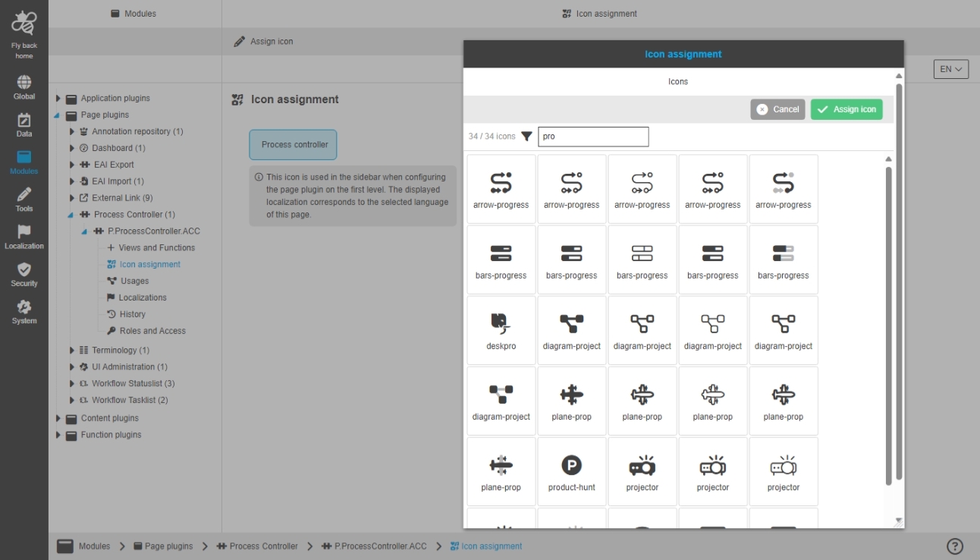Screen dimensions: 980x560
Task: Go to Localization in the sidebar
Action: 24,237
